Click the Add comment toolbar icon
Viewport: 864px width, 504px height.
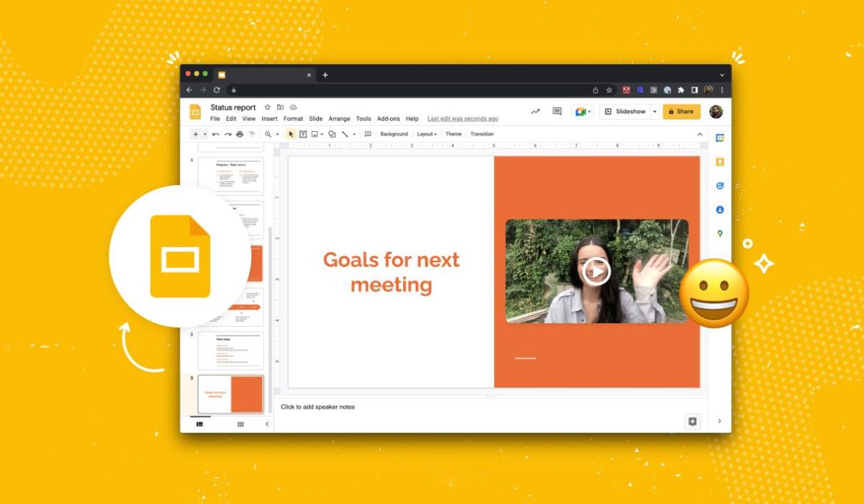pyautogui.click(x=368, y=134)
